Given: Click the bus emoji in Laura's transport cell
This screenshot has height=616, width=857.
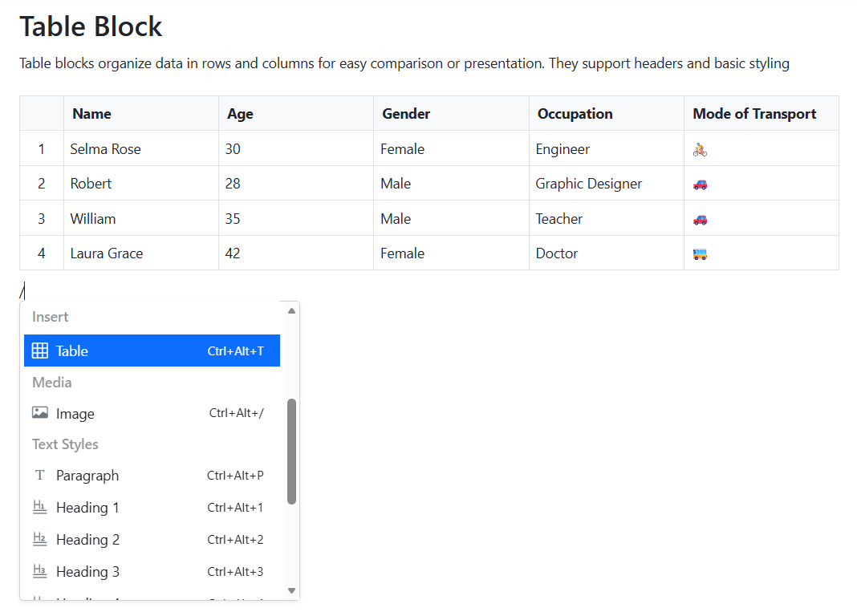Looking at the screenshot, I should (x=698, y=253).
